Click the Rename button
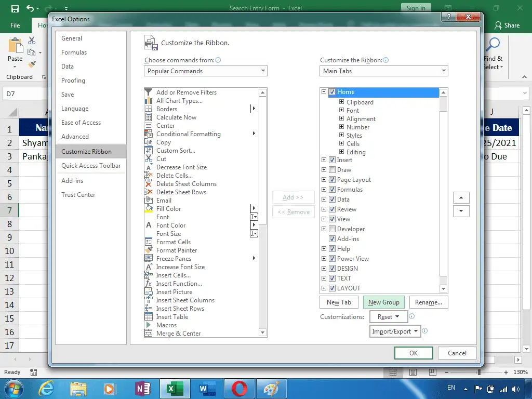Viewport: 532px width, 399px height. point(429,302)
